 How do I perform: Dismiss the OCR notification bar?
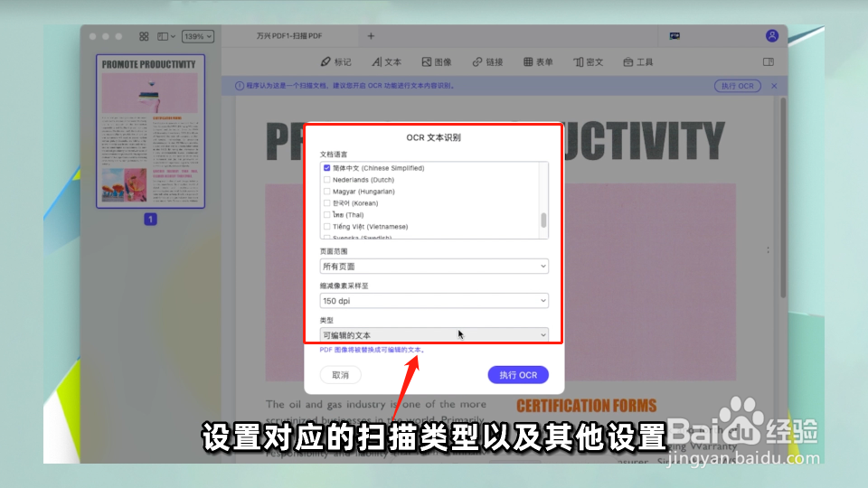(x=774, y=86)
